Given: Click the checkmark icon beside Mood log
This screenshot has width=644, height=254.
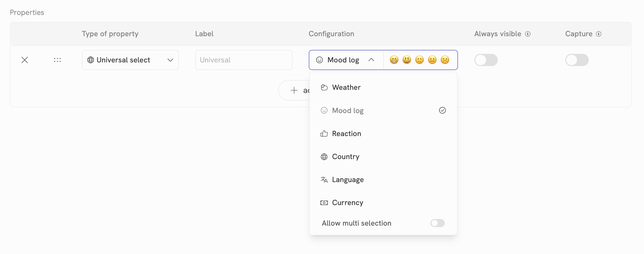Looking at the screenshot, I should pyautogui.click(x=442, y=110).
